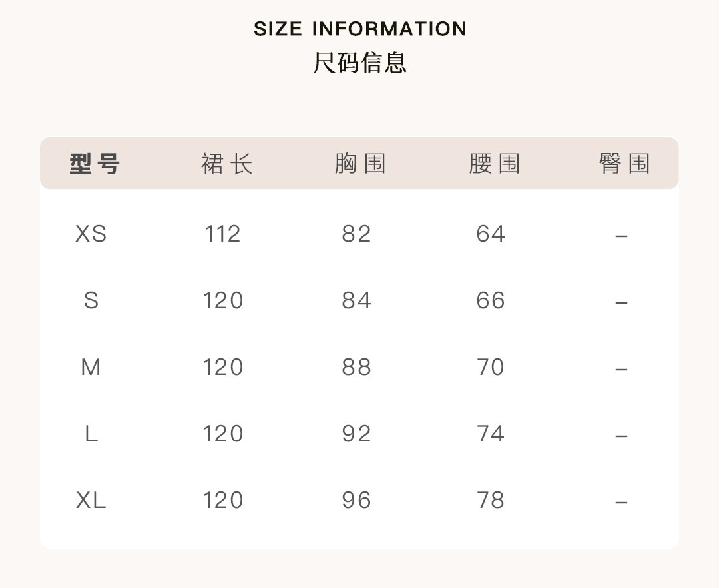Select the 裙长 column header
The width and height of the screenshot is (719, 588).
[227, 164]
